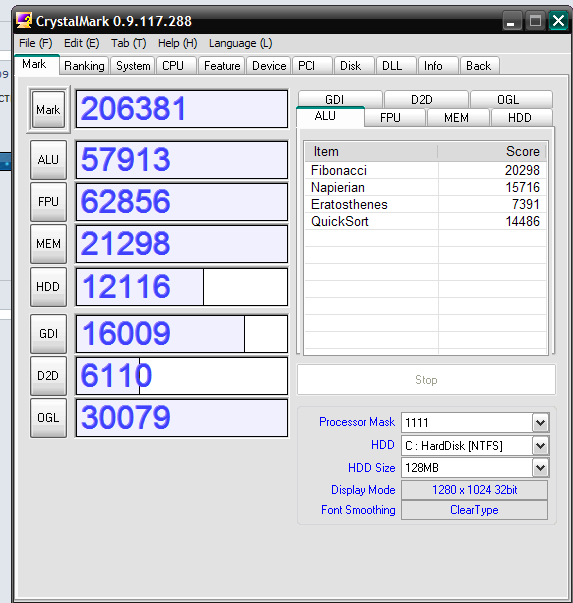Select the D2D results tab

coord(422,100)
